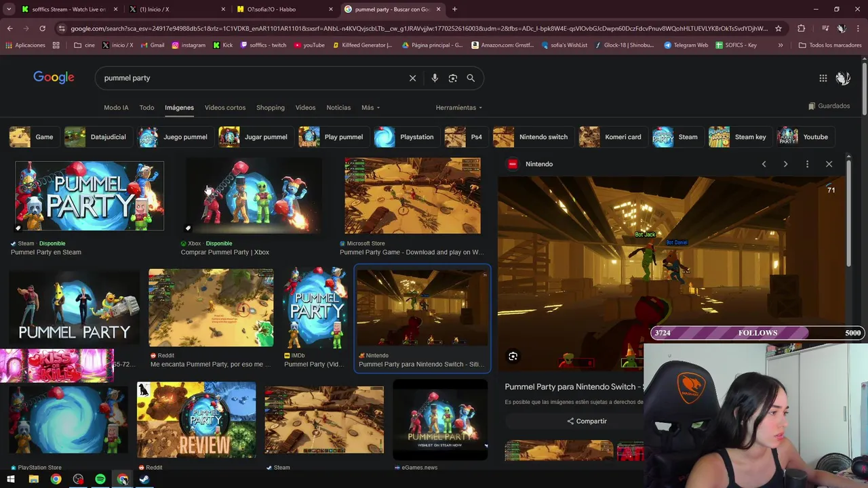The width and height of the screenshot is (868, 488).
Task: Show more bookmarks with the chevron
Action: tap(781, 45)
